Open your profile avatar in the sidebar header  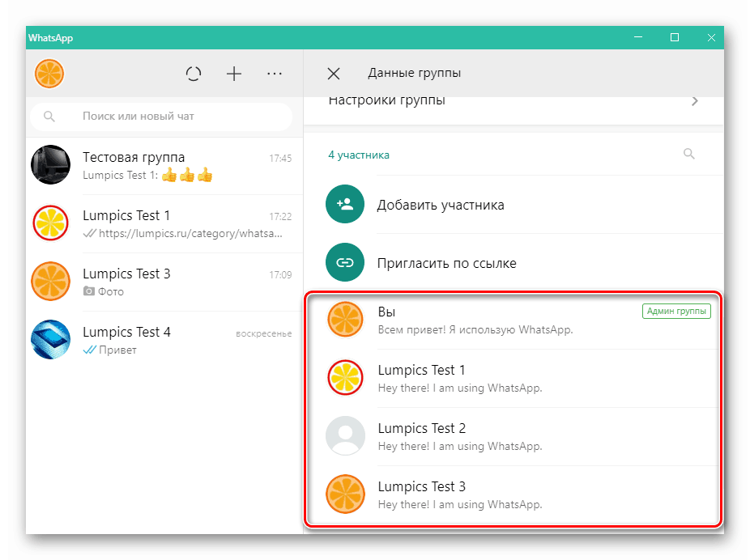[49, 74]
